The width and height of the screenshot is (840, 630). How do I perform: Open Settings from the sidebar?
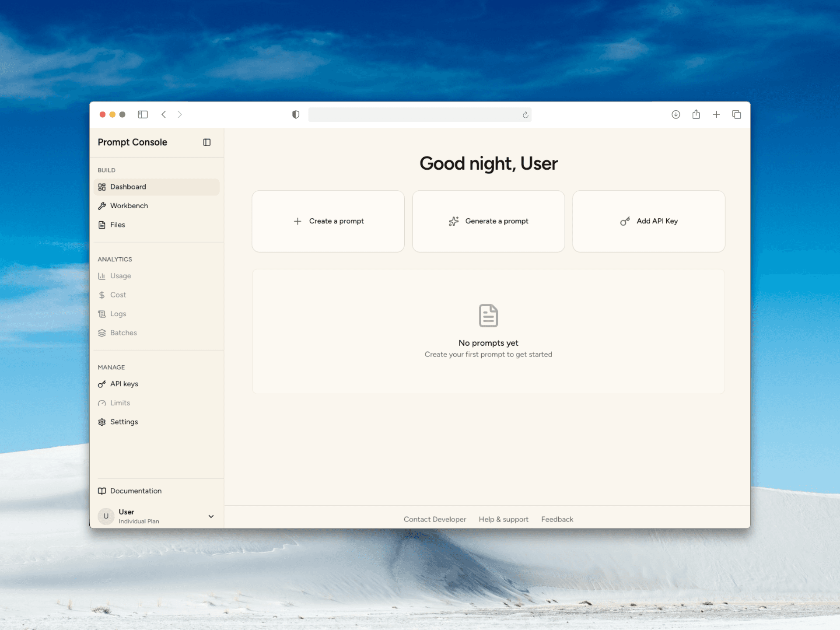click(124, 422)
